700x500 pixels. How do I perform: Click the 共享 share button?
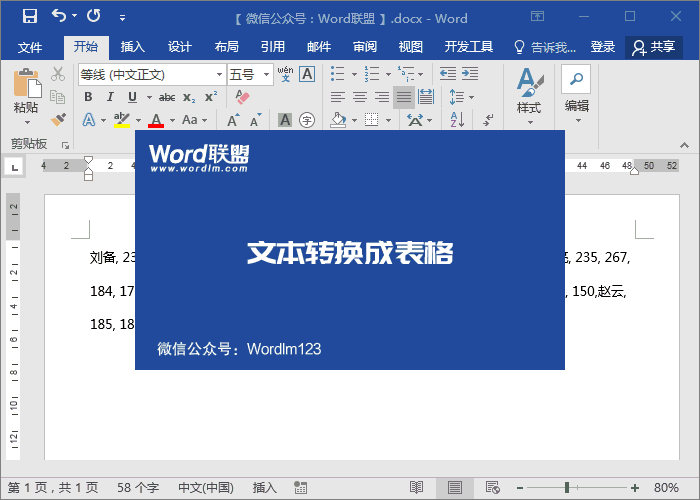pyautogui.click(x=654, y=47)
